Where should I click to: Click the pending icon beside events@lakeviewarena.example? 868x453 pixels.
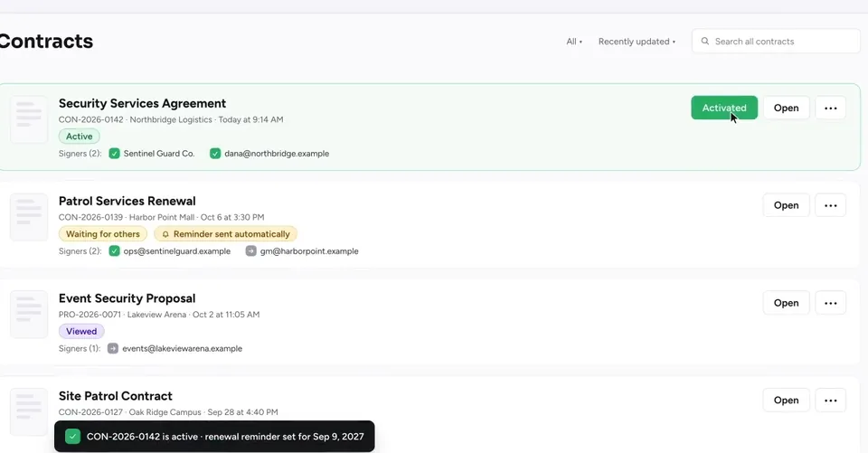pyautogui.click(x=113, y=348)
